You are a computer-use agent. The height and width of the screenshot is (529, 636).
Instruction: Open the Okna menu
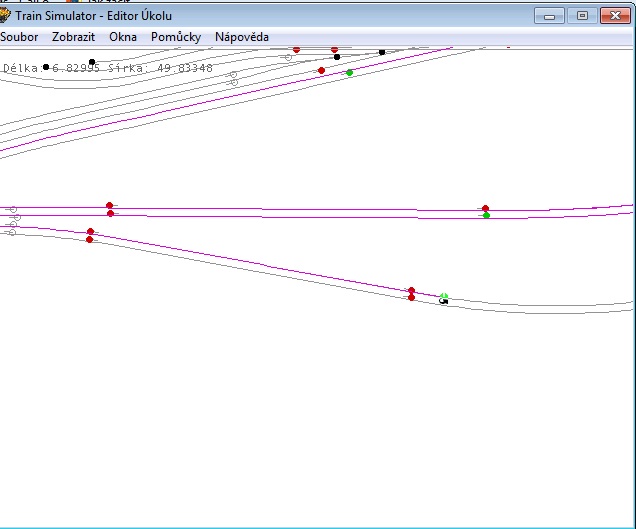click(x=123, y=37)
